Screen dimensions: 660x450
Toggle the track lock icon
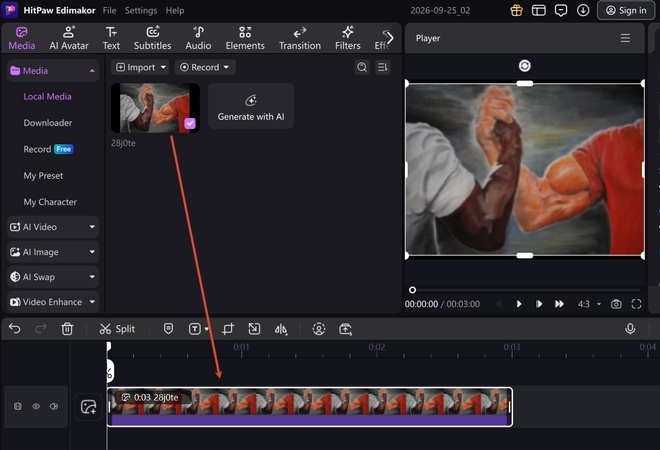point(18,406)
